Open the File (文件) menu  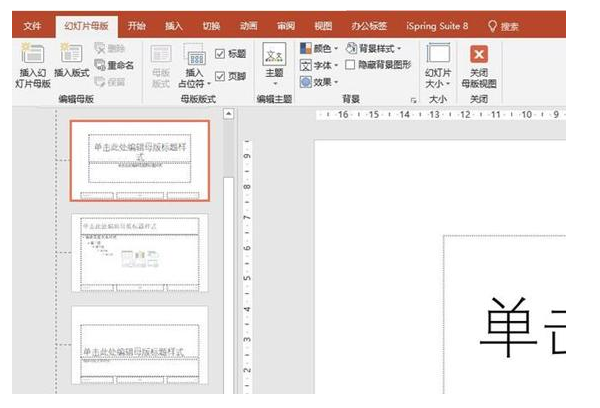point(33,25)
